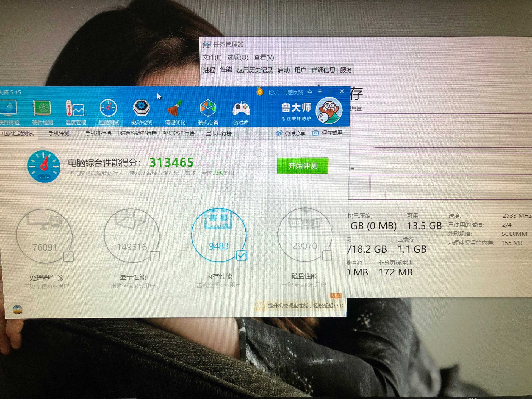Check the 显卡性能 test checkbox
532x399 pixels.
tap(155, 256)
